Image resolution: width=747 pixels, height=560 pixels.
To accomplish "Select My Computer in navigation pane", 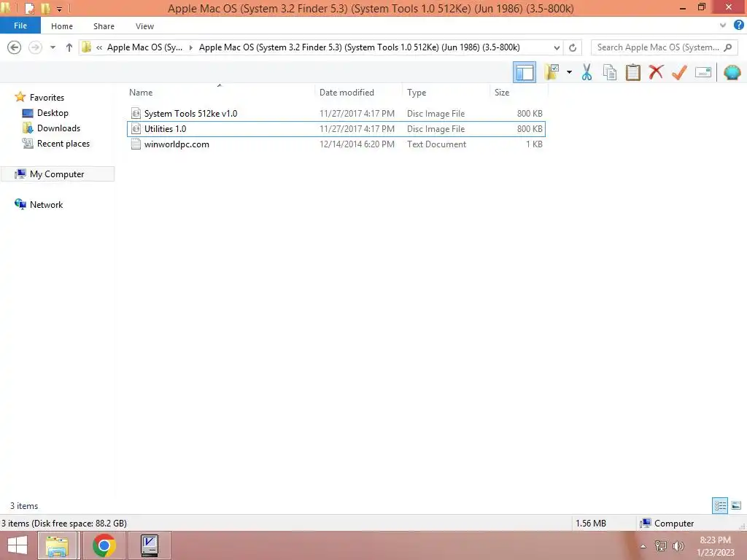I will [57, 174].
